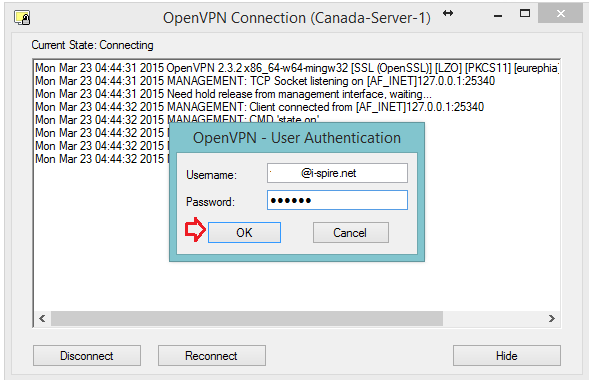Viewport: 589px width, 381px height.
Task: Focus the Password input field
Action: click(337, 200)
